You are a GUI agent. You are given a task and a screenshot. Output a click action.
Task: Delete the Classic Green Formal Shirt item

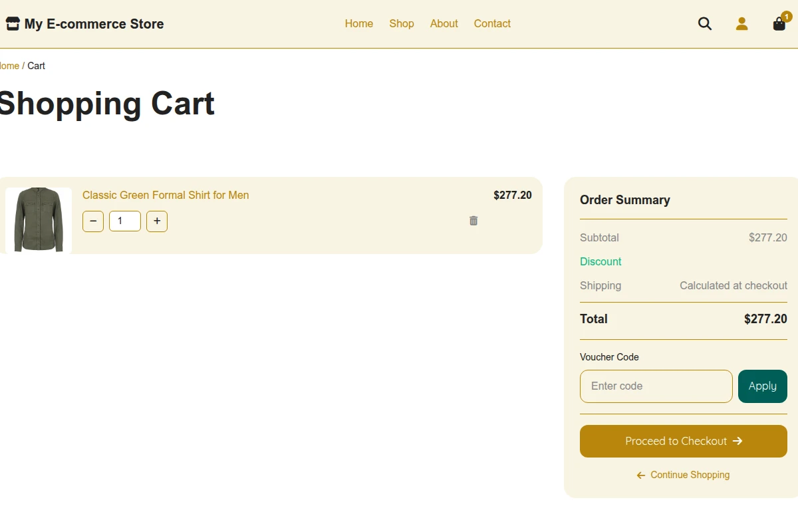(x=473, y=221)
